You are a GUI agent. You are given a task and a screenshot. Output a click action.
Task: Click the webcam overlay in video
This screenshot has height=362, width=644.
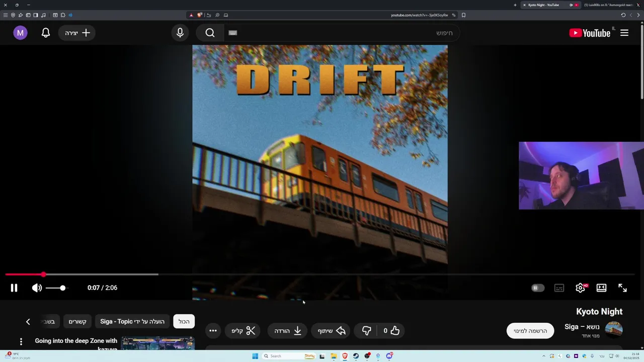(x=581, y=175)
